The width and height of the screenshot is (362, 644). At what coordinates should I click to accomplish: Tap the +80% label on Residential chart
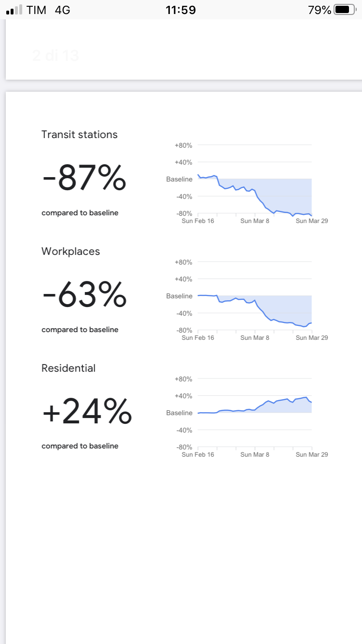point(183,379)
